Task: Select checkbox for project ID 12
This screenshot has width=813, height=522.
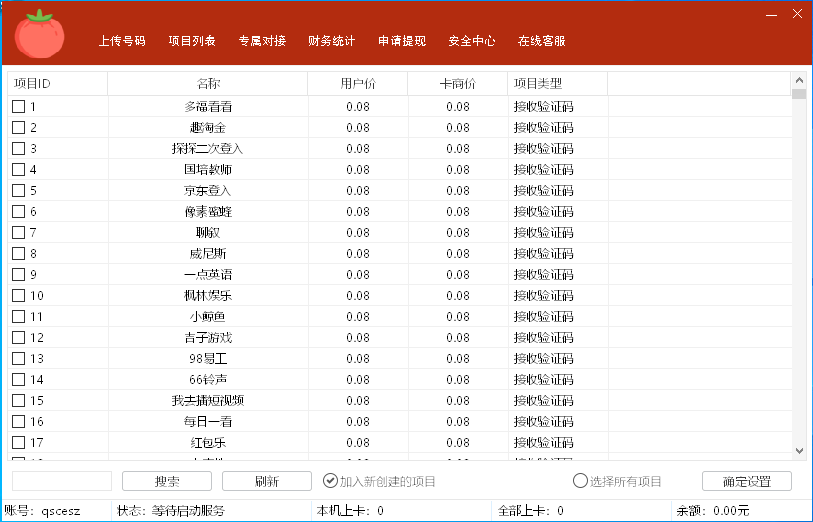Action: (x=18, y=337)
